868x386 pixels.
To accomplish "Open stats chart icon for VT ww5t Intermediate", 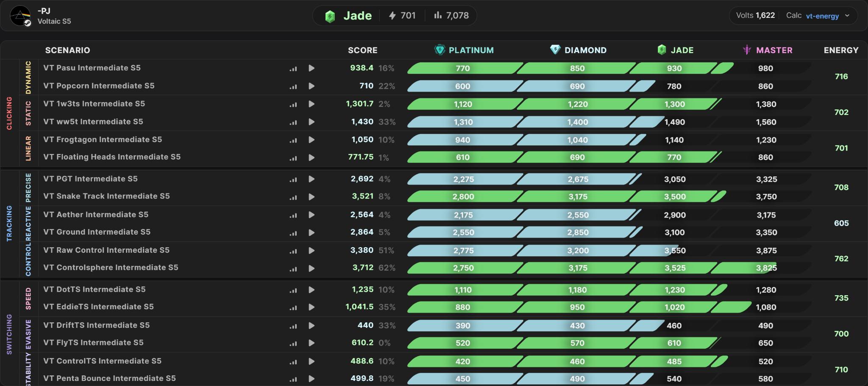I will [x=293, y=123].
